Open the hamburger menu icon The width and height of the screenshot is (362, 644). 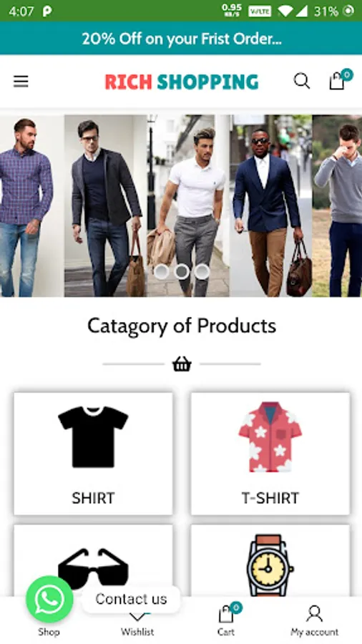tap(21, 82)
